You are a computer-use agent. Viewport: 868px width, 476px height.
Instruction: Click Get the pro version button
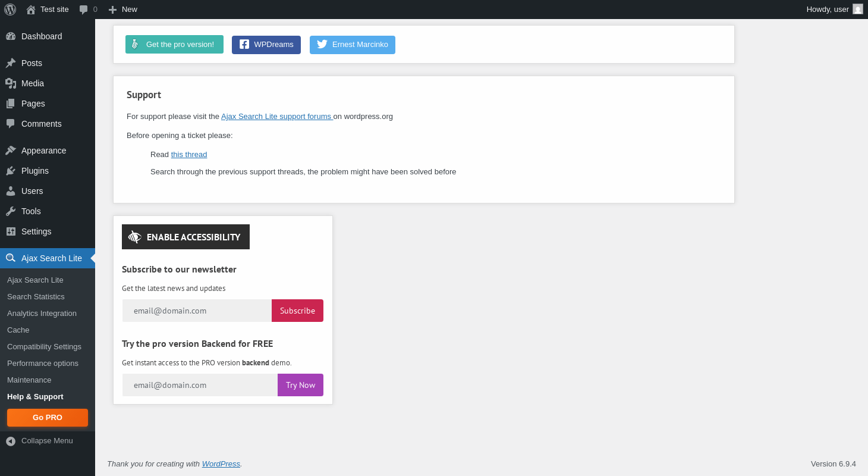pyautogui.click(x=174, y=45)
